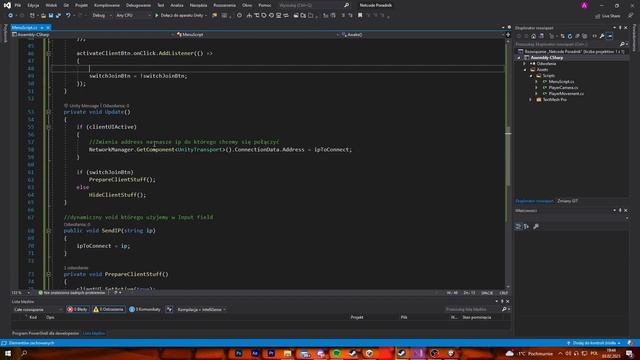
Task: Click the bookmark icon in the toolbar
Action: click(x=360, y=16)
